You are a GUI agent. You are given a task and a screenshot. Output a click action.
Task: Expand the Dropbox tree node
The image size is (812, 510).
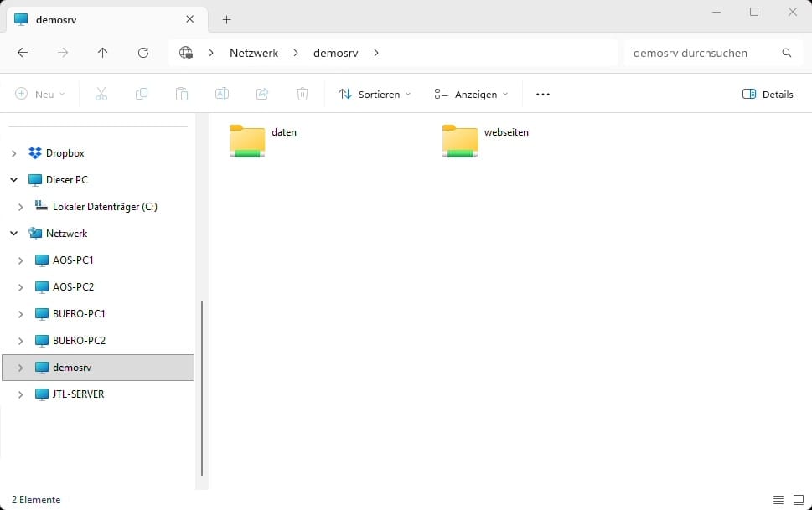tap(14, 153)
